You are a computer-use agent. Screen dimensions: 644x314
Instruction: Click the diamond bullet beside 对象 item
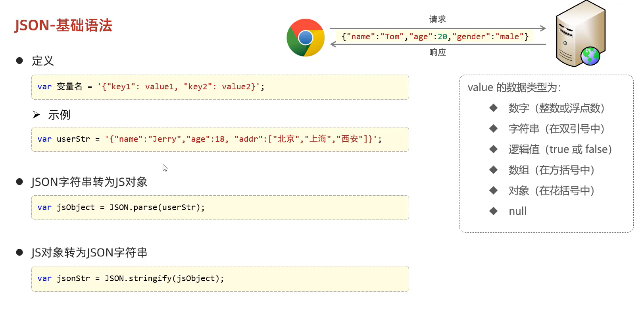(493, 190)
